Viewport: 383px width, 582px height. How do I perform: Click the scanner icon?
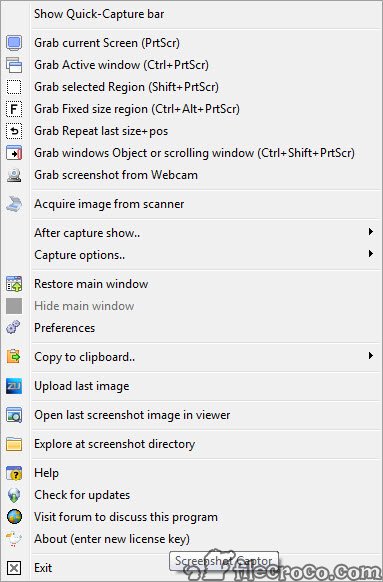(x=14, y=204)
